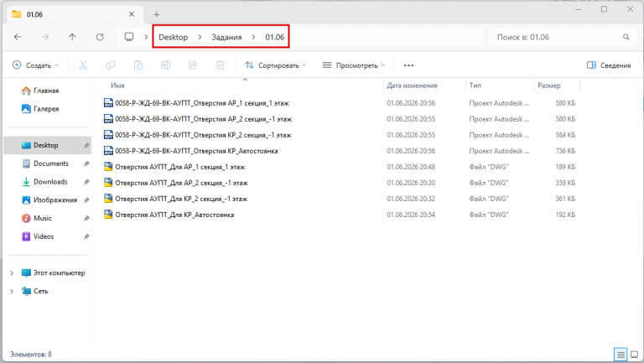Click the RVT icon of Отверстия АР_1 секция_1 этаж
Viewport: 644px width, 363px height.
tap(108, 103)
